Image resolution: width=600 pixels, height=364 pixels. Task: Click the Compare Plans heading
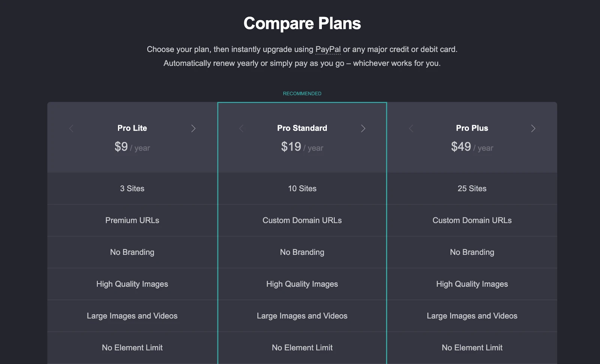tap(302, 23)
